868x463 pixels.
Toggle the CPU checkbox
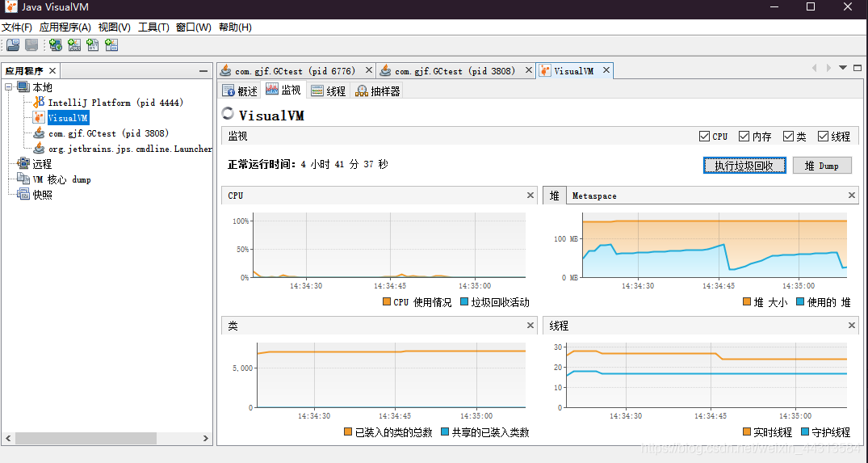[705, 137]
